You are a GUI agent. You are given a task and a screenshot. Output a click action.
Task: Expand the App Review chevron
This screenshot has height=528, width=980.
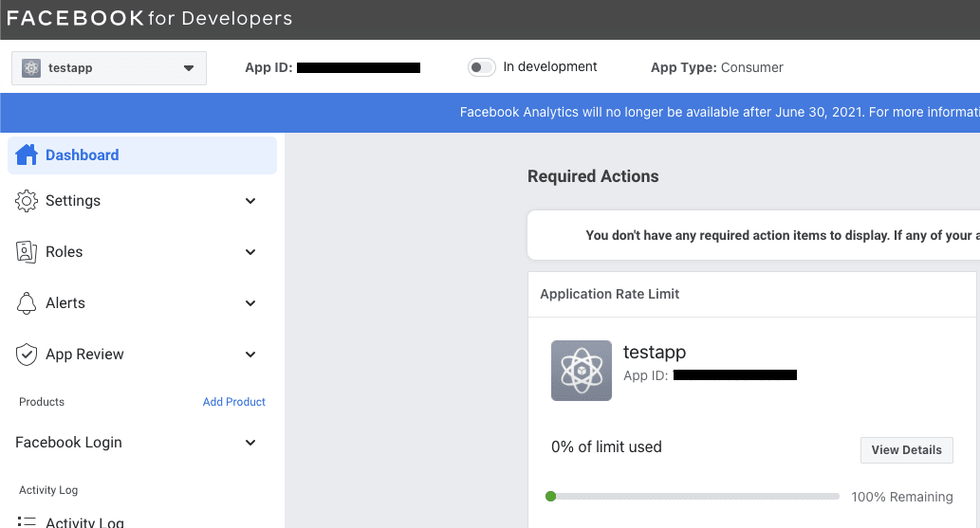pos(250,355)
